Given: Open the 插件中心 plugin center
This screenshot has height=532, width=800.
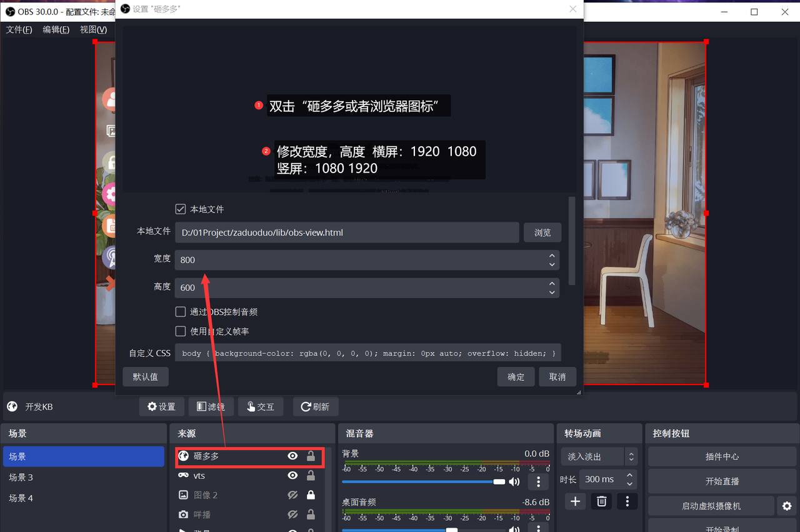Looking at the screenshot, I should pyautogui.click(x=722, y=456).
